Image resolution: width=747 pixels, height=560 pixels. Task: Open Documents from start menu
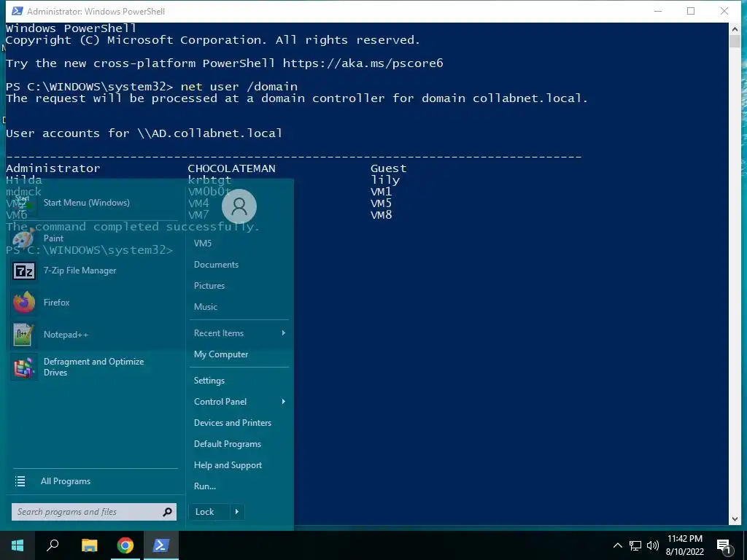point(216,265)
